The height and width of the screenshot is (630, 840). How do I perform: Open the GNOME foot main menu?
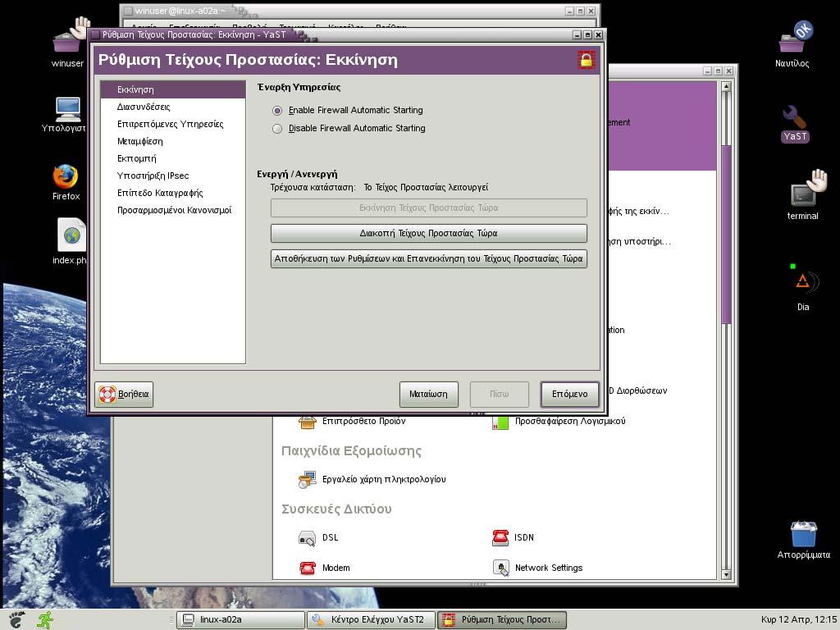(x=16, y=619)
